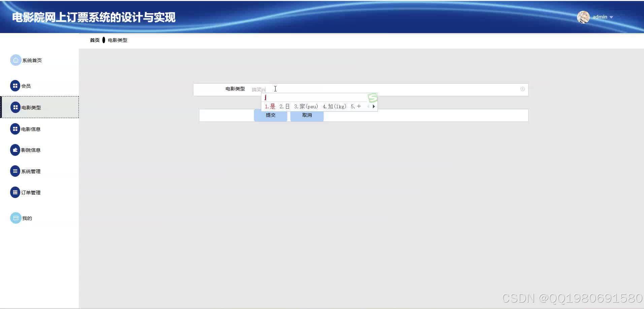The image size is (644, 309).
Task: Click the card icon beside 我的
Action: point(15,218)
